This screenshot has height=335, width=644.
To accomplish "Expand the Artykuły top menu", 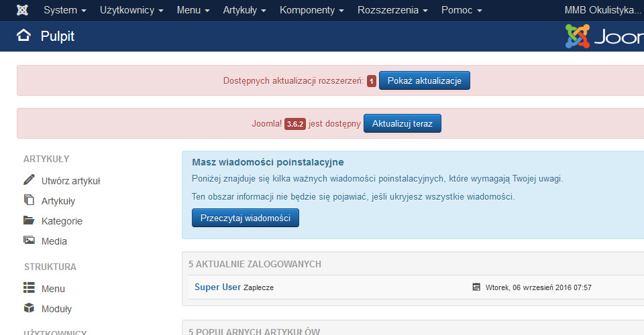I will 244,10.
